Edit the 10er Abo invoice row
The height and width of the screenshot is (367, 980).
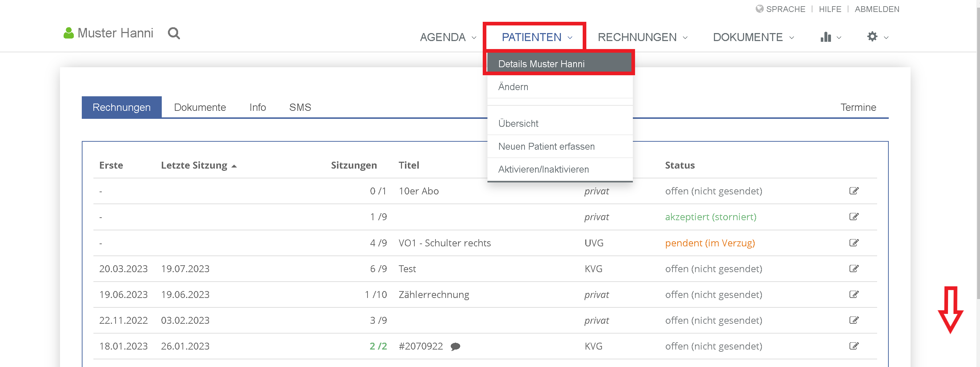[854, 191]
